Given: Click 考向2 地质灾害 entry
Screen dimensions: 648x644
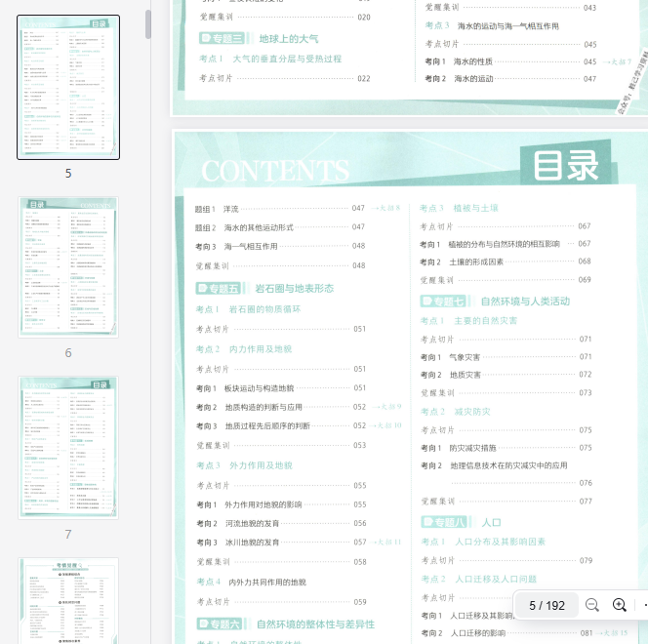Looking at the screenshot, I should [x=506, y=375].
